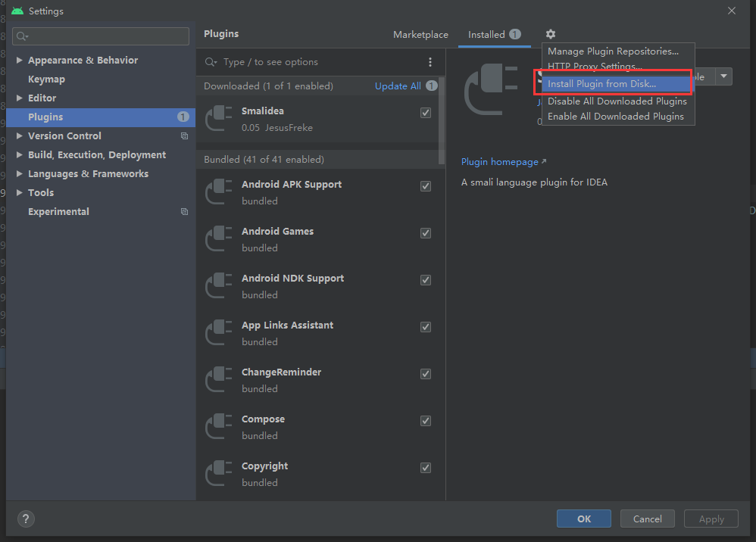Focus the plugin search field

[318, 62]
